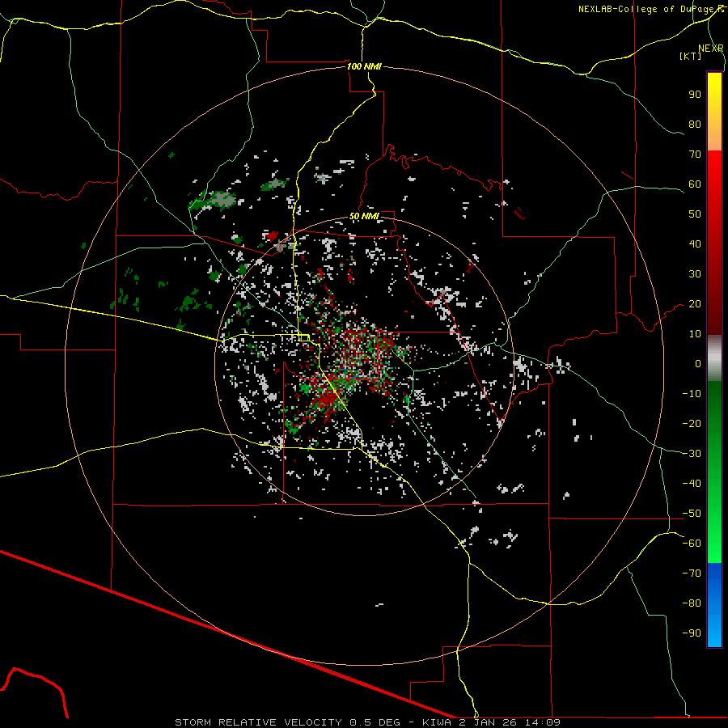
Task: Click the 70 value on velocity scale
Action: pyautogui.click(x=695, y=154)
